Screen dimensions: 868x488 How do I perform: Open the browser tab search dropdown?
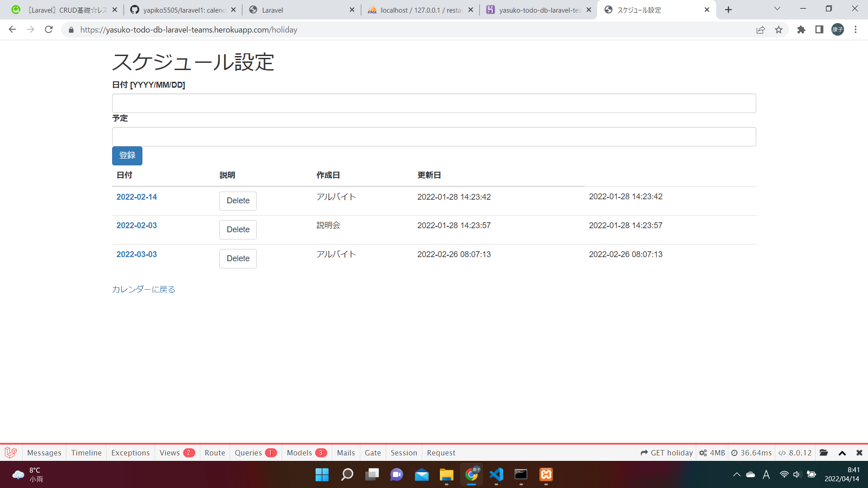coord(777,8)
